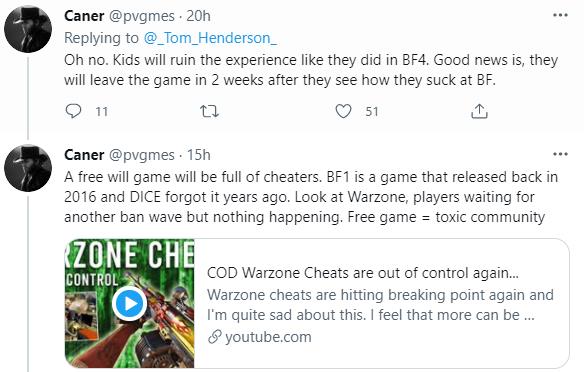The image size is (584, 372).
Task: Click Caner's avatar on the first tweet
Action: 28,29
